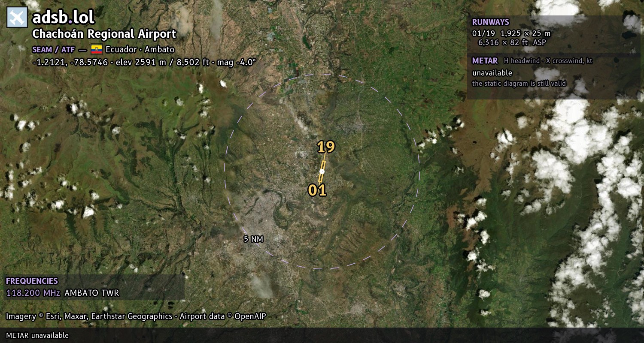644x343 pixels.
Task: Click the "Imagery © Esri, Maxar, Earthstar Geographics" credit
Action: (x=89, y=316)
